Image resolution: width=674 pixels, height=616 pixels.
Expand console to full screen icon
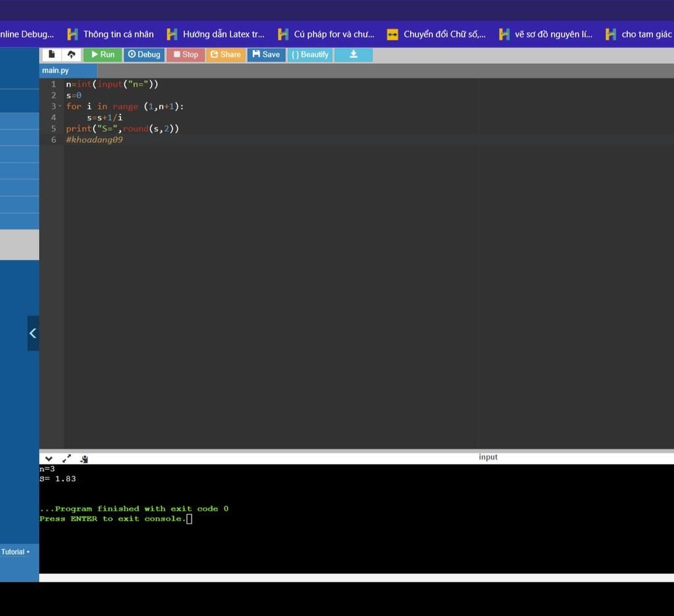[66, 459]
